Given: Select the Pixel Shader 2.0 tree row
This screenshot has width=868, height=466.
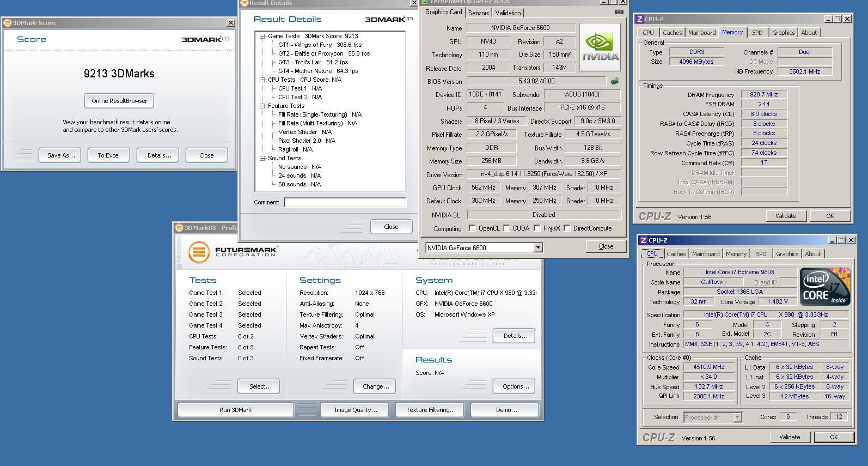Looking at the screenshot, I should [x=307, y=141].
